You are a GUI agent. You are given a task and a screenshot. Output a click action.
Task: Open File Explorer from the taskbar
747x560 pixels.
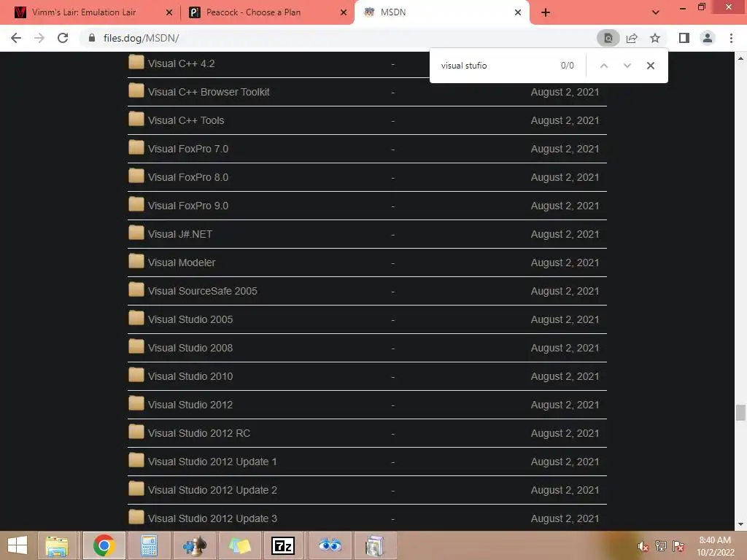[x=57, y=545]
